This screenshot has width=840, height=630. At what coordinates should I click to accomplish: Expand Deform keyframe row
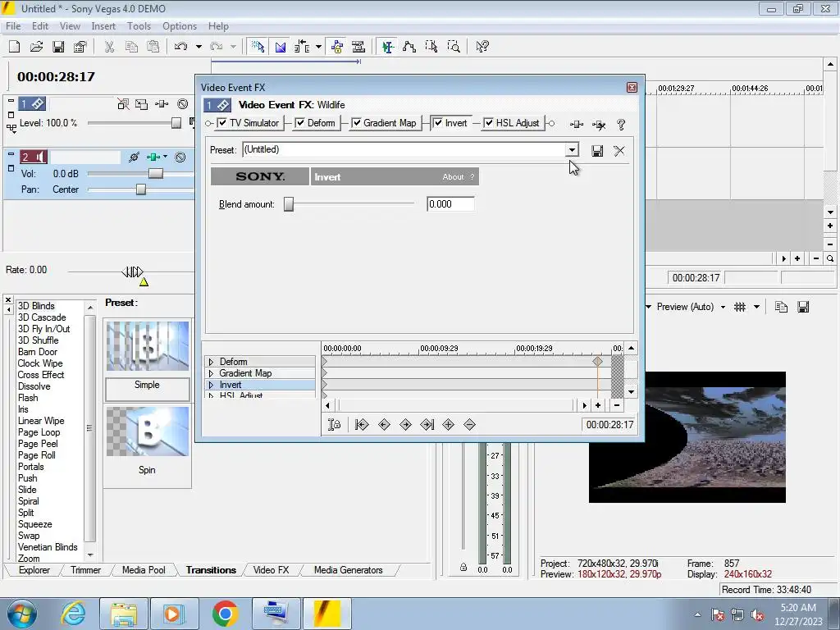[x=211, y=362]
